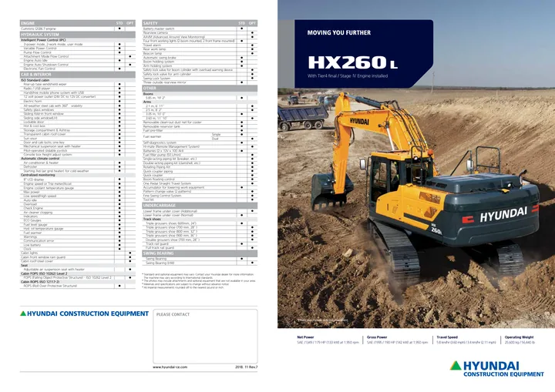555x392 pixels.
Task: Open the www.hyundai-ce.com link
Action: coord(170,367)
